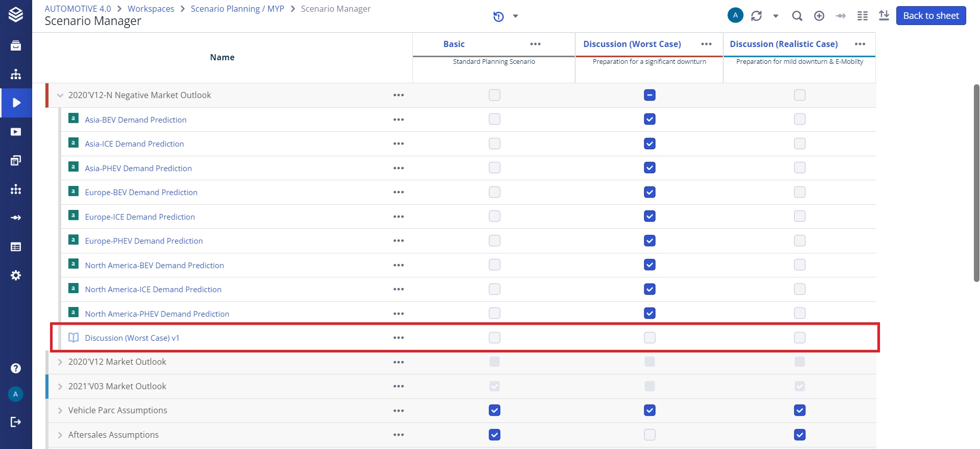Collapse the 2020'V12-N Negative Market Outlook group

[60, 96]
